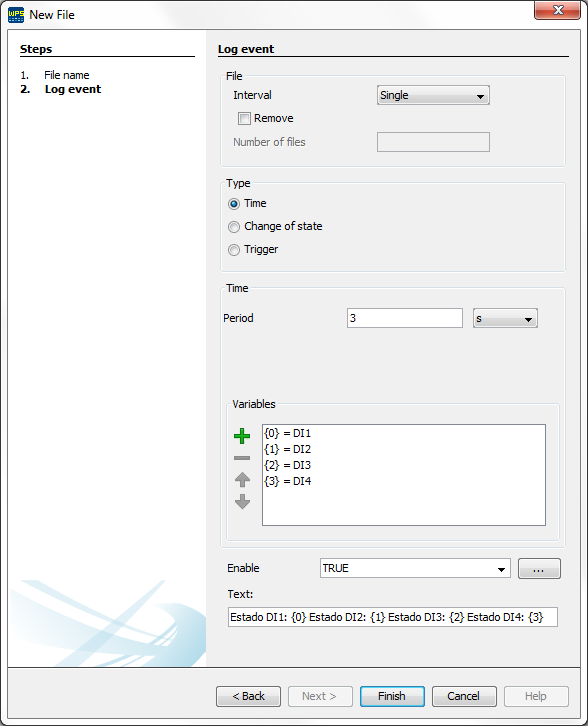This screenshot has width=588, height=726.
Task: Click the WPS application icon in title bar
Action: (x=16, y=15)
